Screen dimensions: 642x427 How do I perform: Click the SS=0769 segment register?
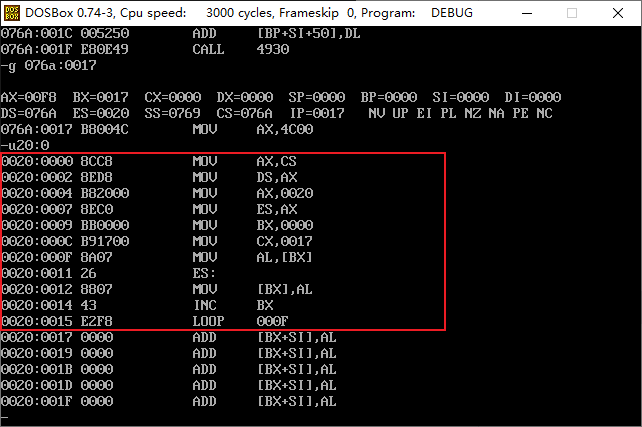pyautogui.click(x=173, y=113)
